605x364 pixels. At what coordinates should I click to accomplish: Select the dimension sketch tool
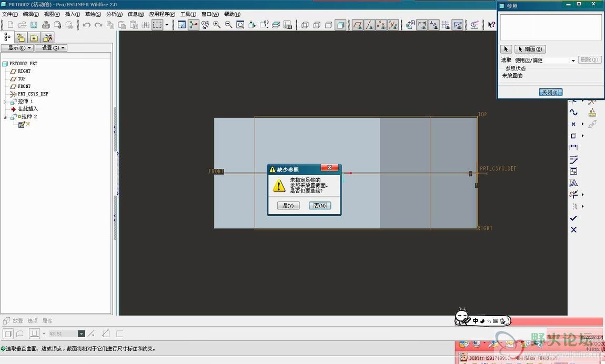(x=573, y=147)
